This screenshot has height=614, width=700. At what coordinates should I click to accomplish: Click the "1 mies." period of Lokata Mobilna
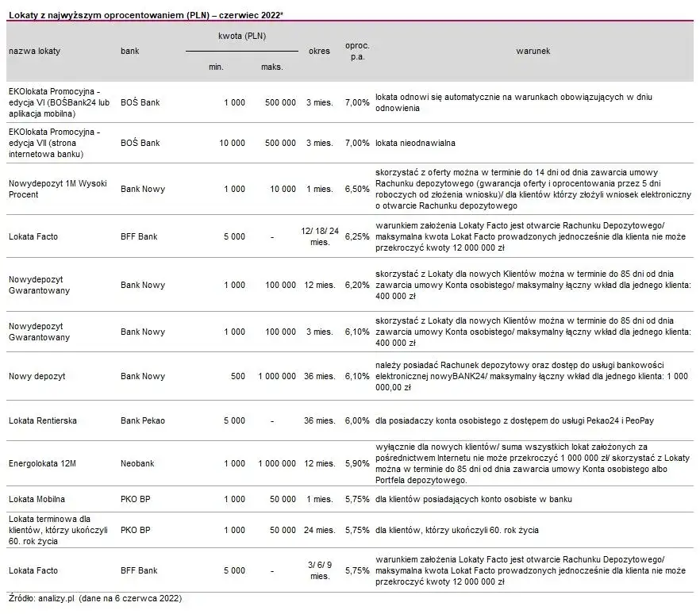pyautogui.click(x=320, y=499)
